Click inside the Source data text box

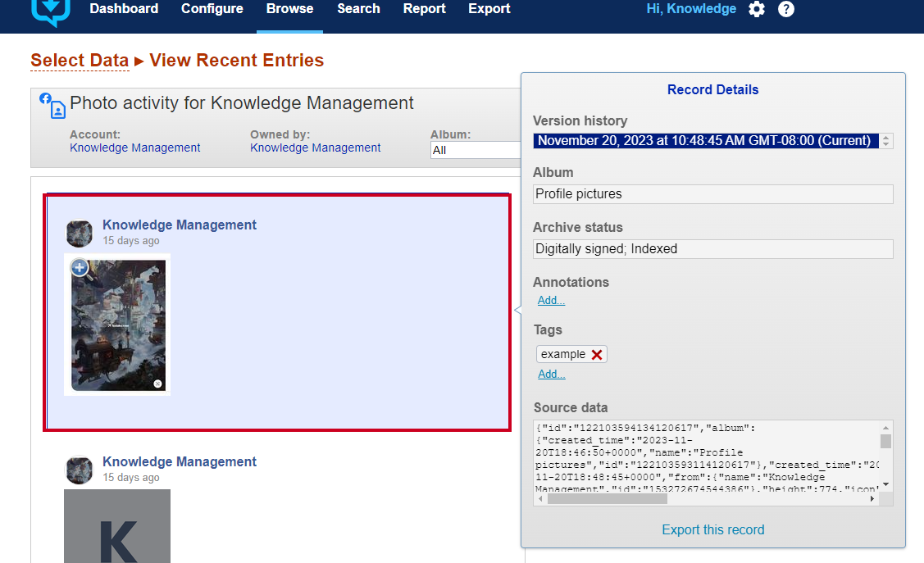(707, 457)
